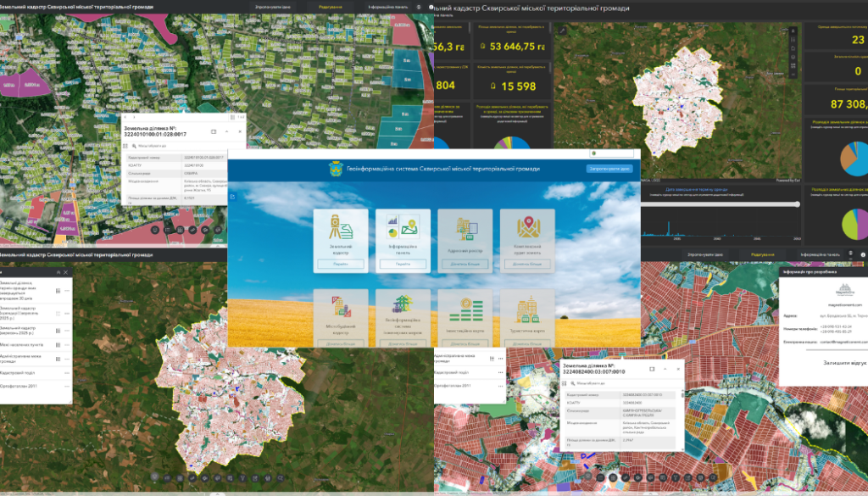Click the Земельний кадастр surveyor icon tile
The height and width of the screenshot is (496, 868).
pyautogui.click(x=340, y=229)
